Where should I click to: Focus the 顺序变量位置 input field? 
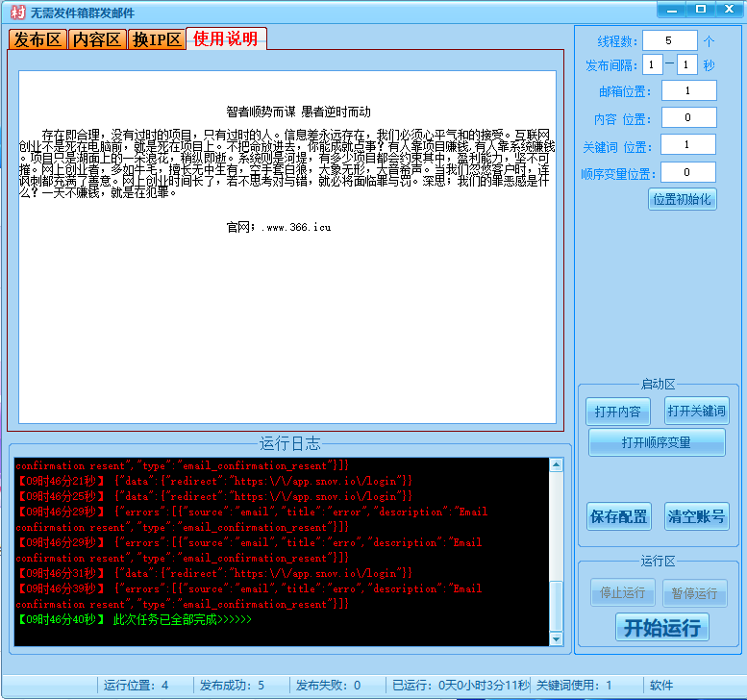(688, 173)
